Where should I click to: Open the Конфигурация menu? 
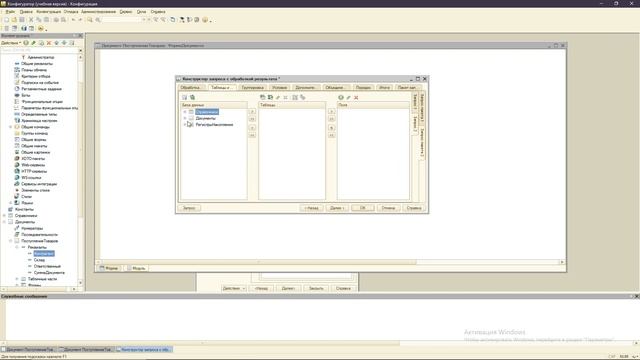pyautogui.click(x=49, y=12)
